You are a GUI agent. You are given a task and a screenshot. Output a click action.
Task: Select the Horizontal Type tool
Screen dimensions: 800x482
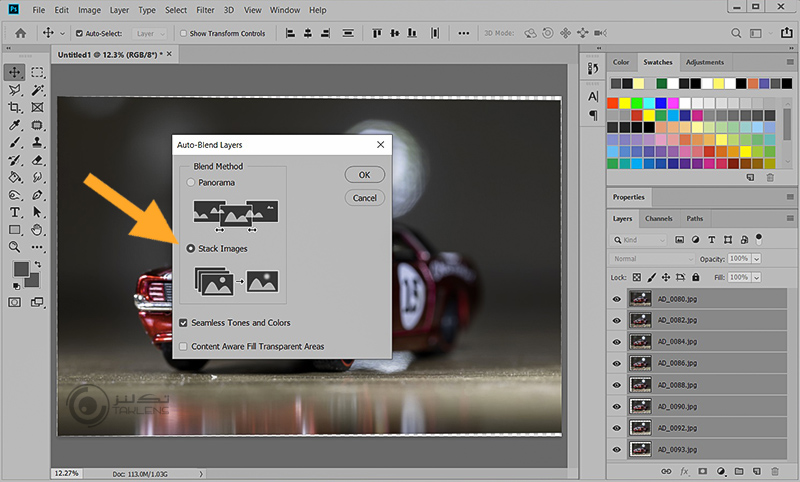pyautogui.click(x=15, y=212)
